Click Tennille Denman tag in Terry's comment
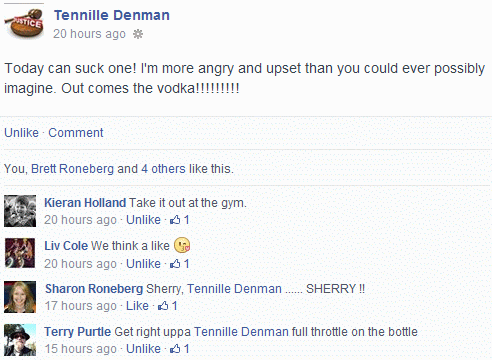The width and height of the screenshot is (492, 360). 241,332
